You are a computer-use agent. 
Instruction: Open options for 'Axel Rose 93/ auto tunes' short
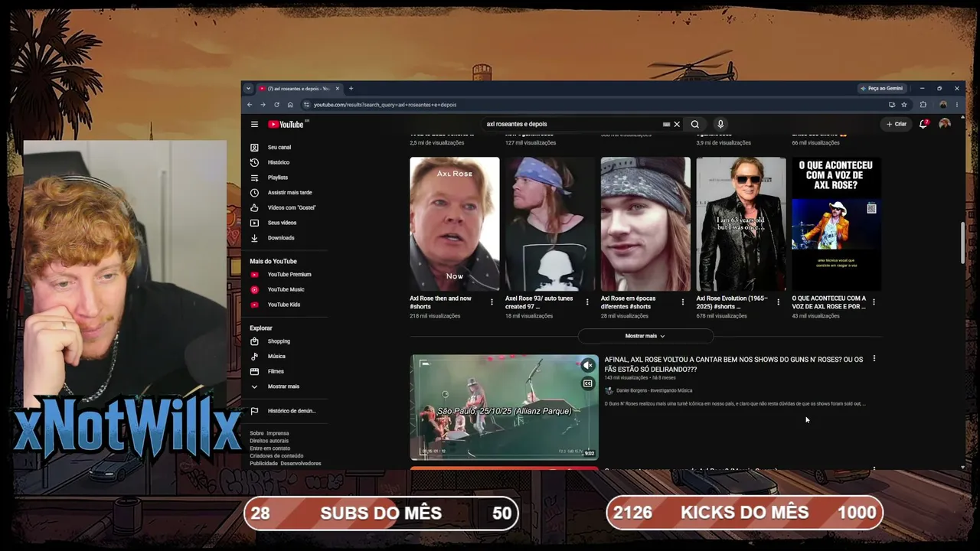(x=587, y=302)
